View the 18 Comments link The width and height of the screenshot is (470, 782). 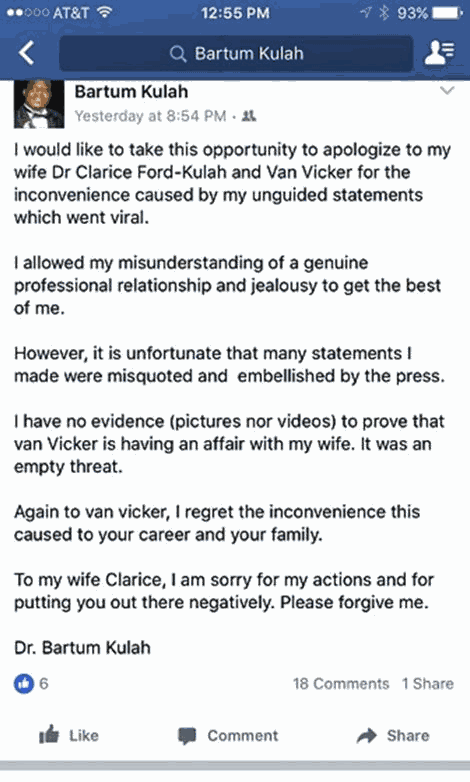341,683
